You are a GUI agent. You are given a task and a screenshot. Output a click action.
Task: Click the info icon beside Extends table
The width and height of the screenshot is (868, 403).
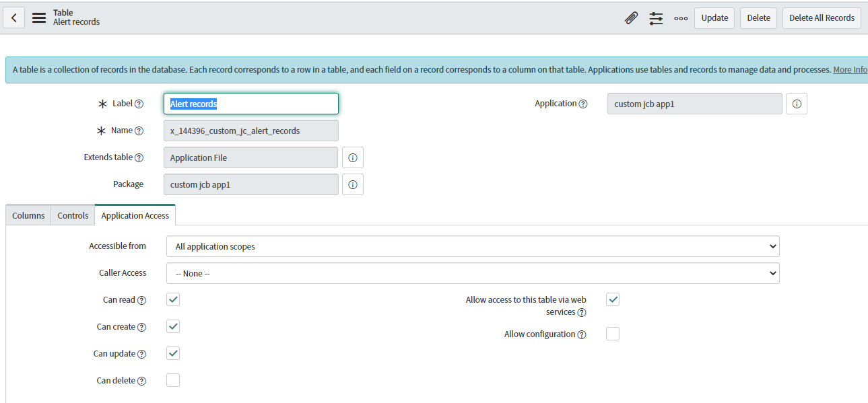pos(353,157)
